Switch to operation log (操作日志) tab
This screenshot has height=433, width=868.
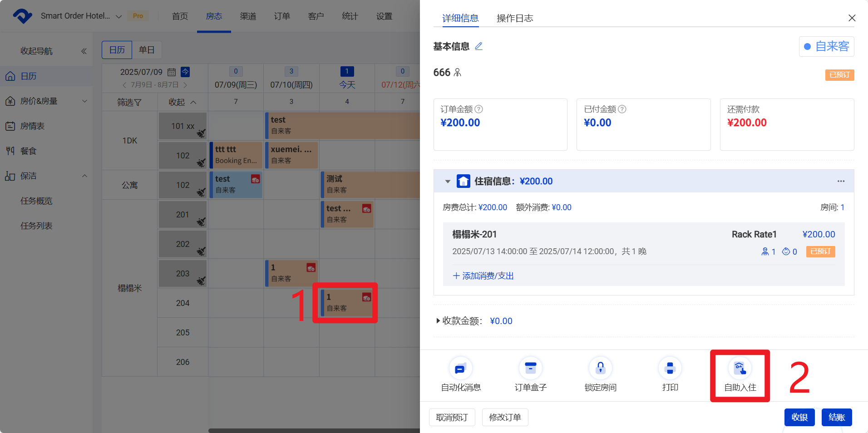click(x=514, y=18)
